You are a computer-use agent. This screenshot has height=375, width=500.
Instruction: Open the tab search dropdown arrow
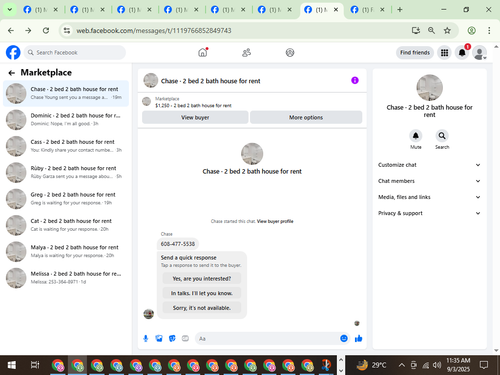(x=10, y=10)
